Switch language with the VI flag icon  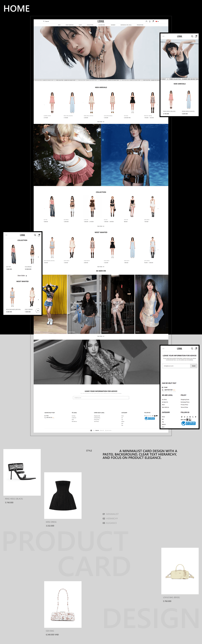(157, 21)
